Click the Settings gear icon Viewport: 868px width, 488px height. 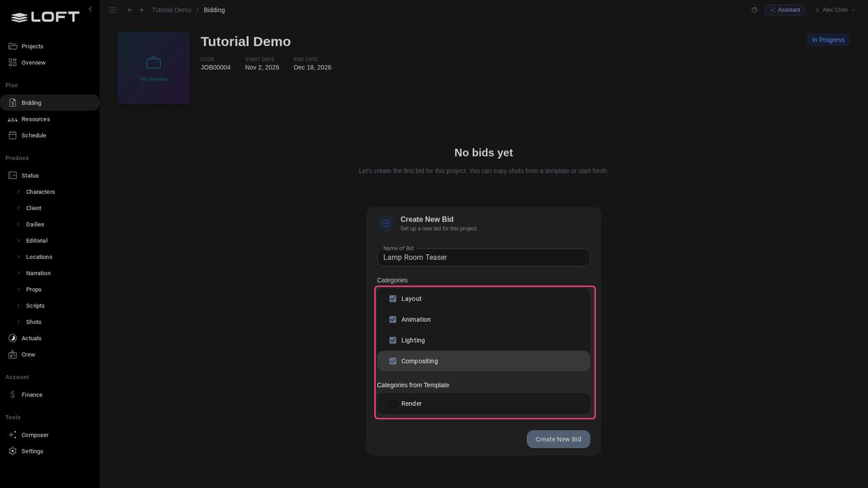(x=12, y=451)
